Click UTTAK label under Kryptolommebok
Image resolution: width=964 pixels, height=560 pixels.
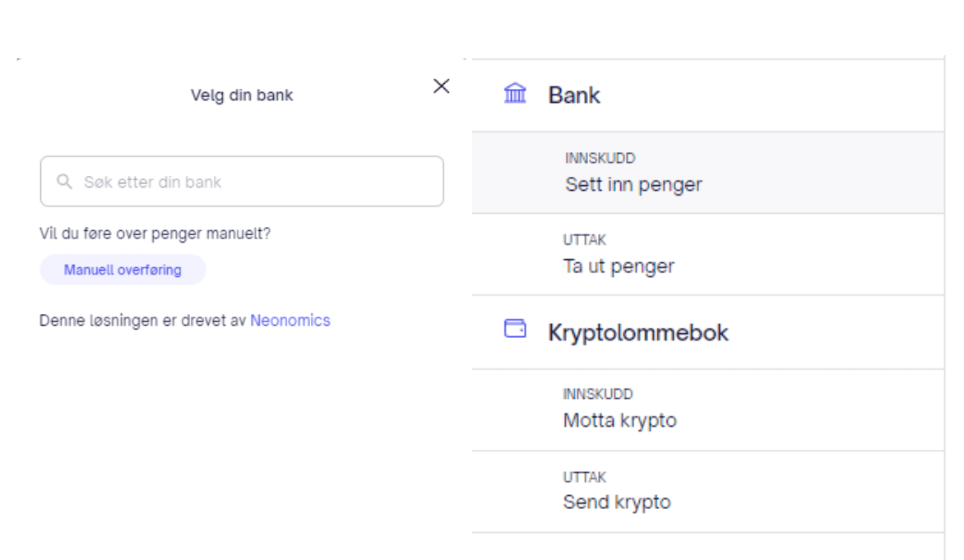point(584,477)
